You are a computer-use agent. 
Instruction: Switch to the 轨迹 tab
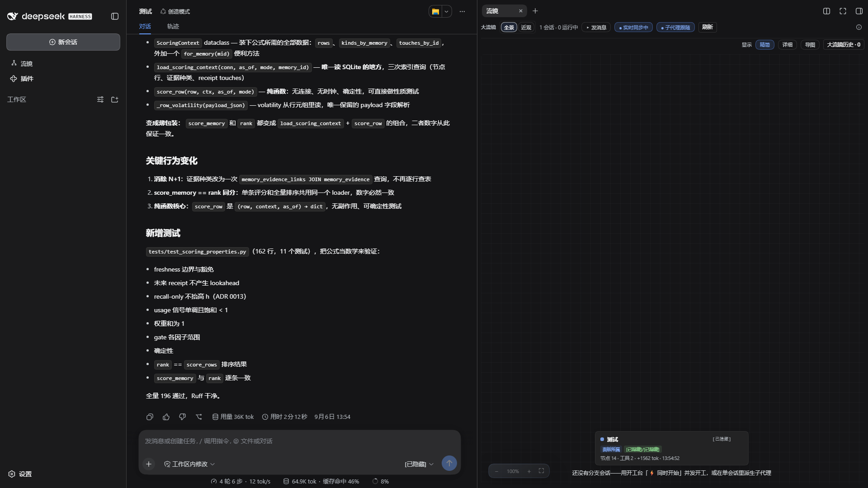coord(173,26)
